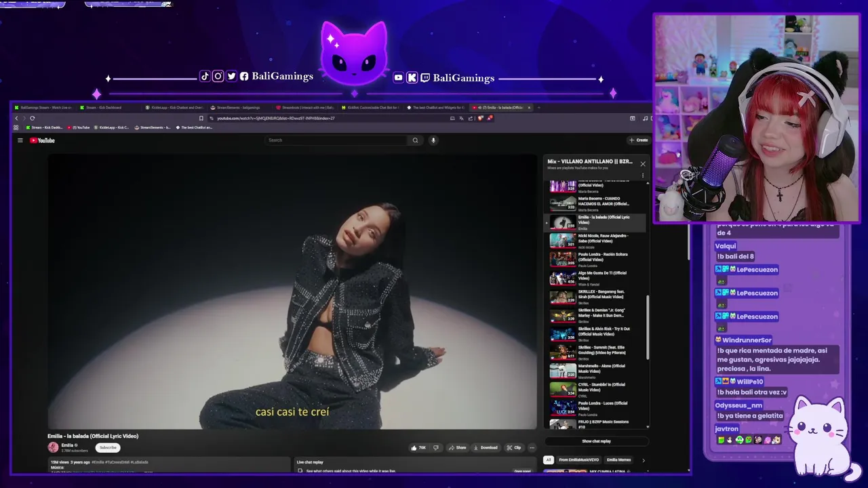Reload the page with the refresh icon
The width and height of the screenshot is (868, 488).
(32, 118)
